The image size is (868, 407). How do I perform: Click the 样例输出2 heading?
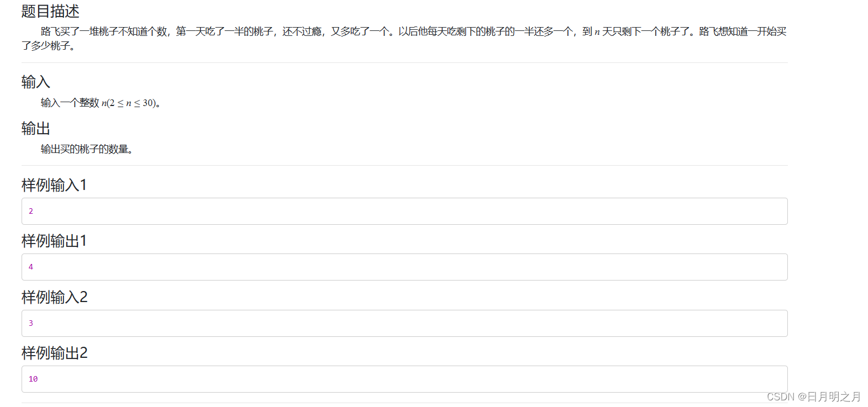55,353
